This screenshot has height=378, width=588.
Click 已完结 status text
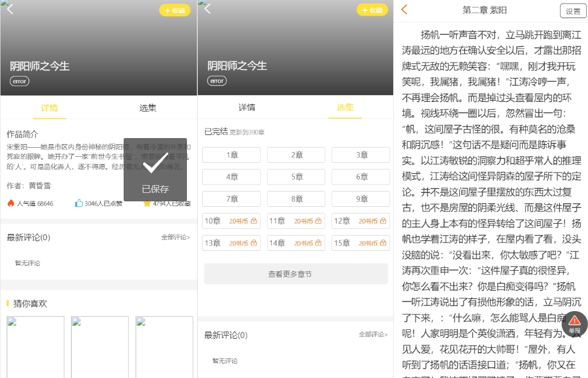(216, 131)
